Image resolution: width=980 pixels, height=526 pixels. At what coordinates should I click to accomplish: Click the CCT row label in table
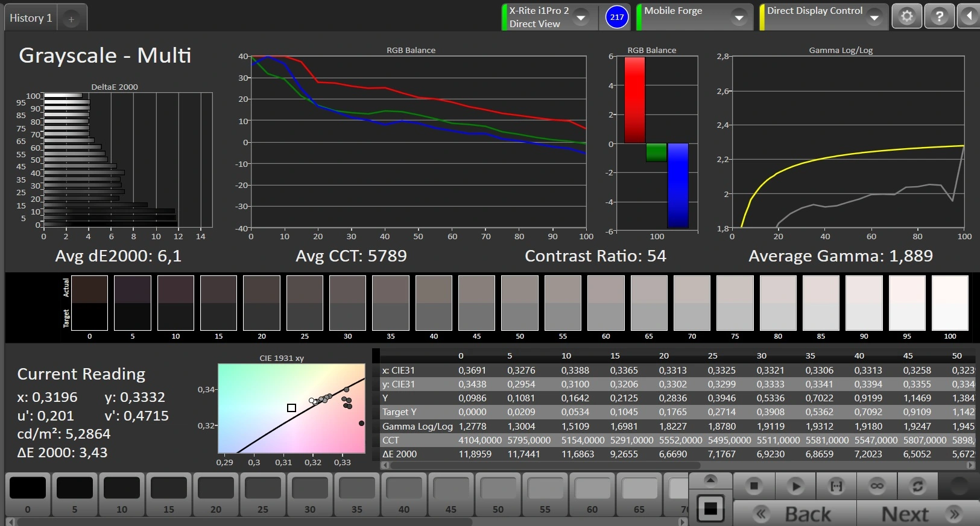[x=391, y=440]
